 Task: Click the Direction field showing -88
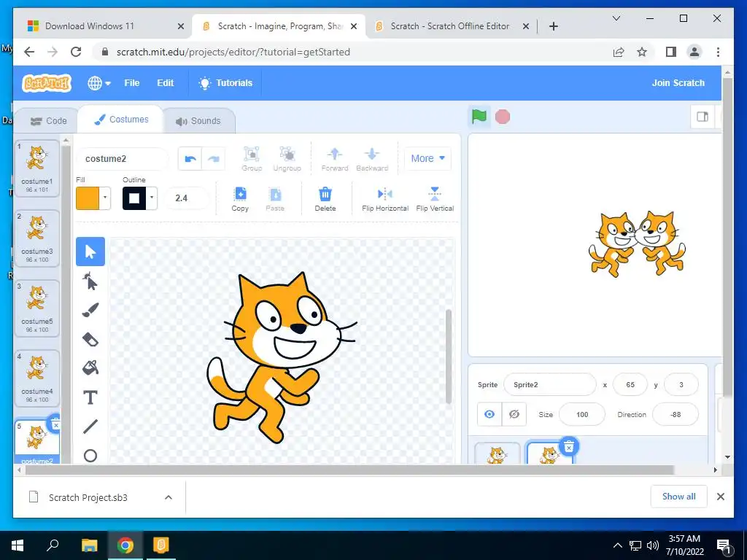(675, 414)
